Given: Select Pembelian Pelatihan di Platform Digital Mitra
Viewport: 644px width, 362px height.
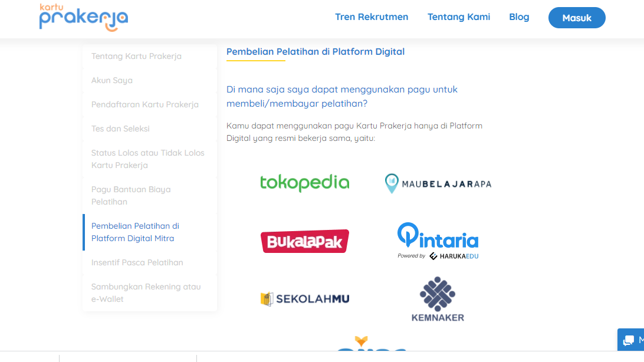Looking at the screenshot, I should pos(150,232).
